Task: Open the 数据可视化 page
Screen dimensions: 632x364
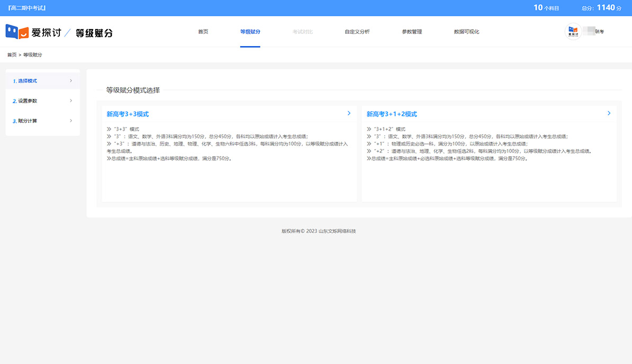Action: click(466, 32)
